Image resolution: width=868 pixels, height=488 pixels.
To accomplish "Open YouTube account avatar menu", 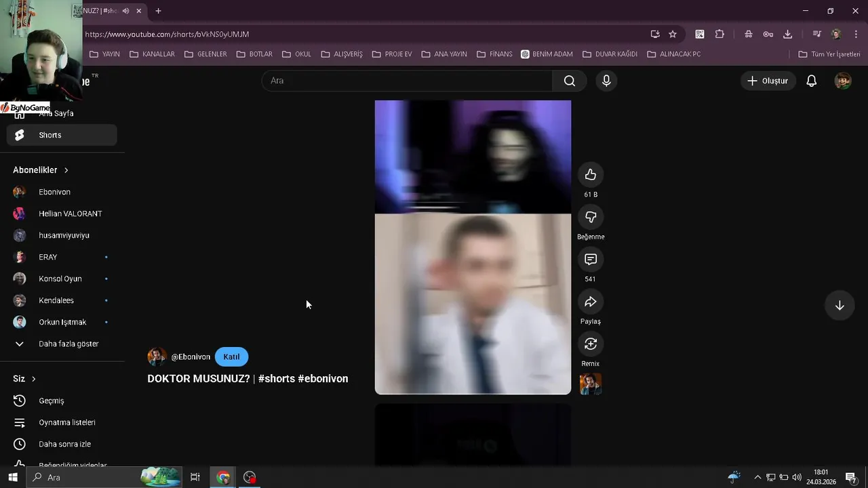I will tap(843, 81).
